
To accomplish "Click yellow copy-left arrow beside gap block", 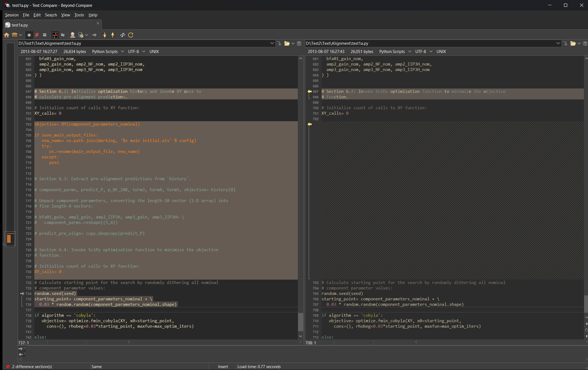I will [310, 124].
